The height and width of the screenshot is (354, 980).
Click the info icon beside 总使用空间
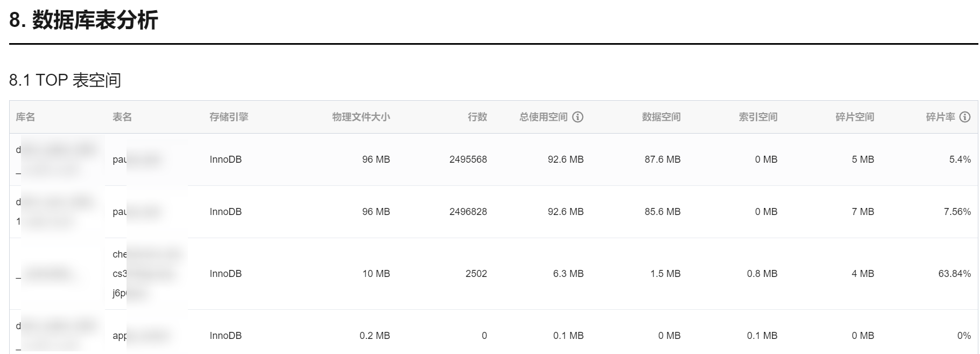tap(578, 117)
